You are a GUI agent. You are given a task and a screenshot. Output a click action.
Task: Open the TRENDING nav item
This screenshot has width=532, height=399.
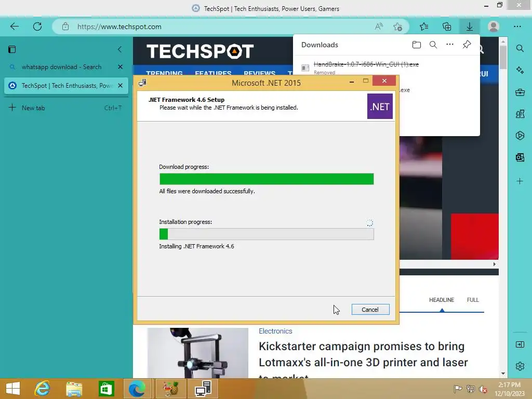[164, 73]
